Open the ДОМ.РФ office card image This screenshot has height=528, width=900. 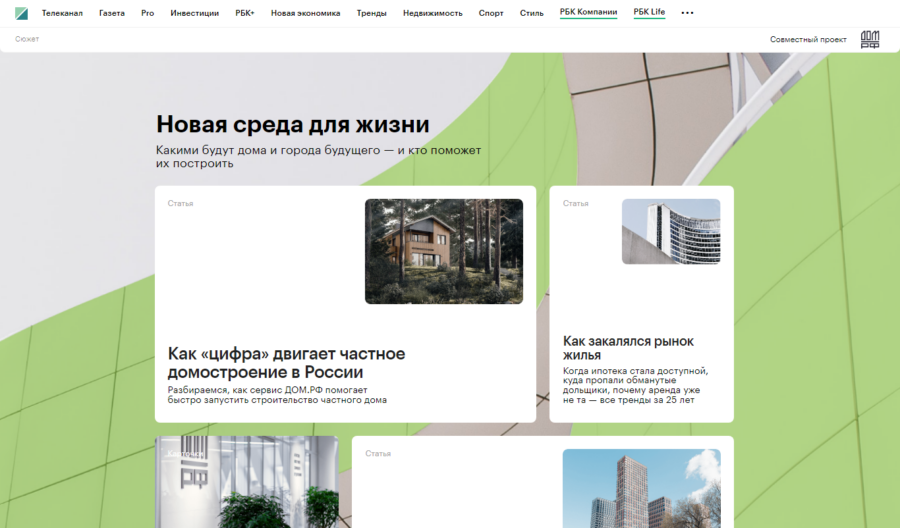(247, 482)
